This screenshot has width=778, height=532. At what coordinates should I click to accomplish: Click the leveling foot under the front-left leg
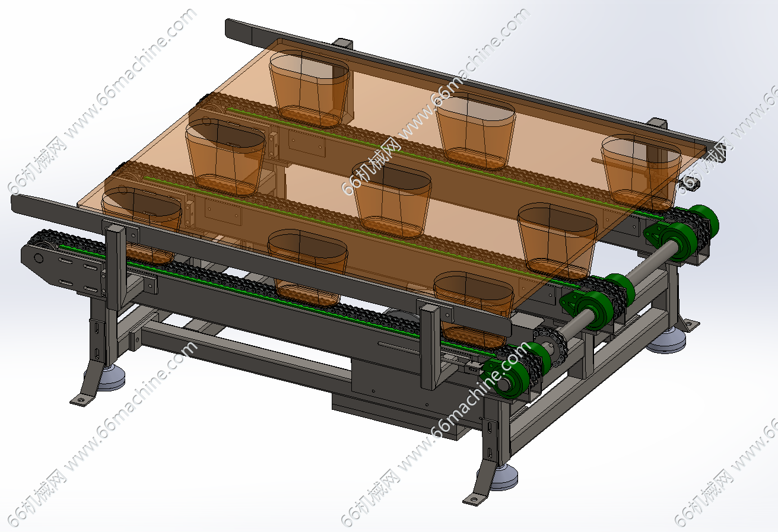[111, 377]
